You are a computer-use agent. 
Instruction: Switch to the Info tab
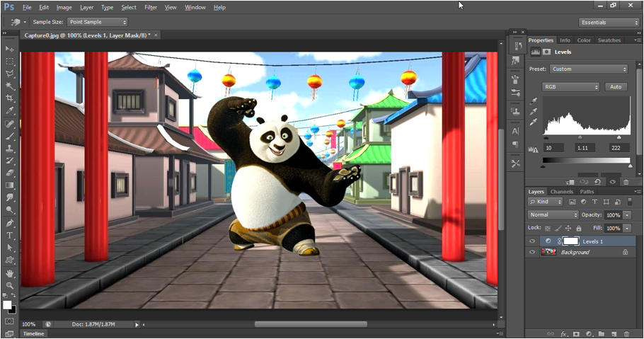click(x=565, y=40)
